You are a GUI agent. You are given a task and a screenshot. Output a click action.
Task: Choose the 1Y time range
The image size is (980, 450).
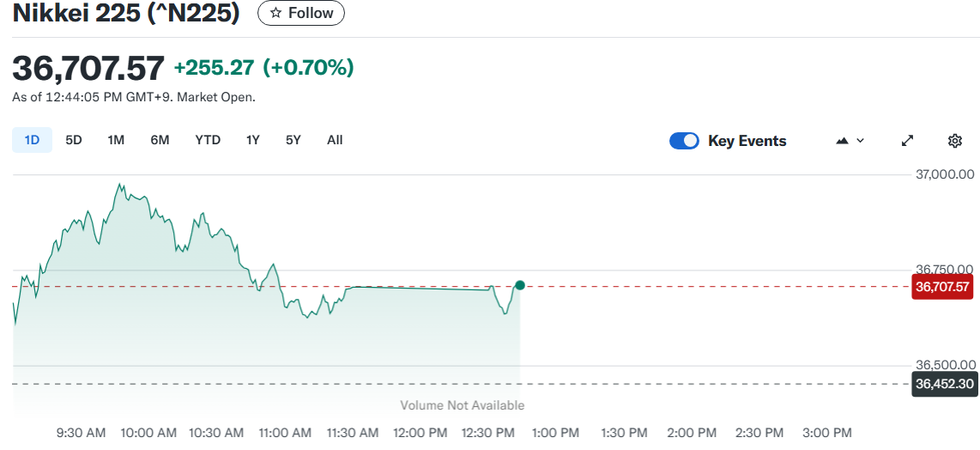[252, 140]
